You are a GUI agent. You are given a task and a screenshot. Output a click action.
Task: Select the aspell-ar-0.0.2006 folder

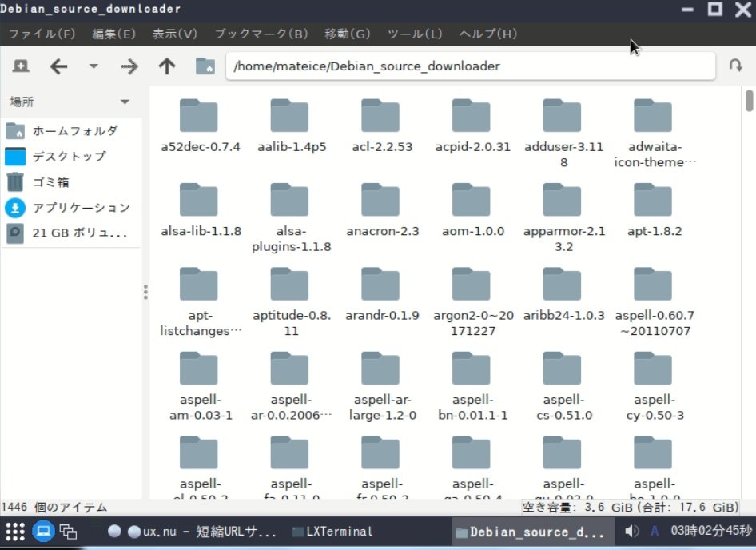(291, 386)
